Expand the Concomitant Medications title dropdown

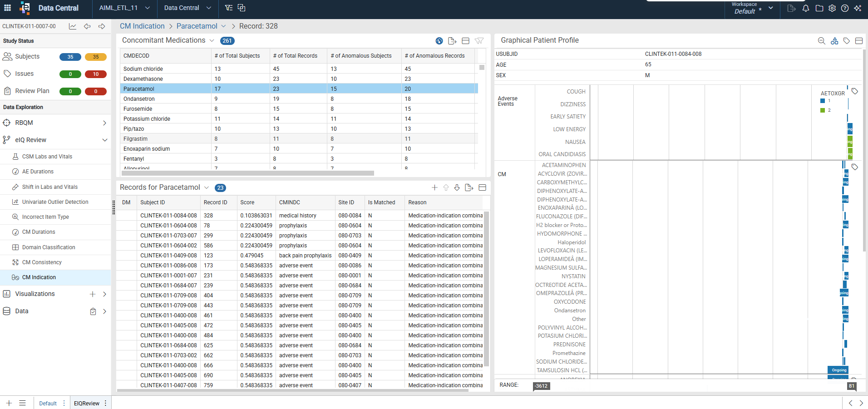[x=212, y=40]
